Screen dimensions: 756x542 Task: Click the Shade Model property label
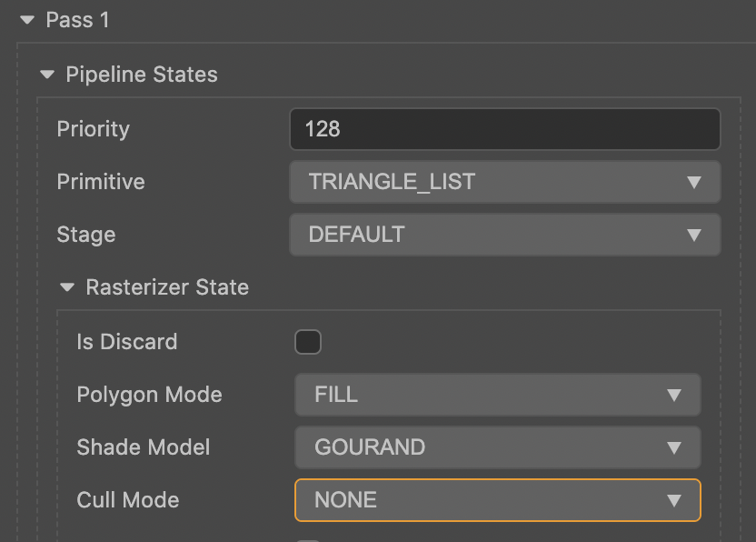144,447
